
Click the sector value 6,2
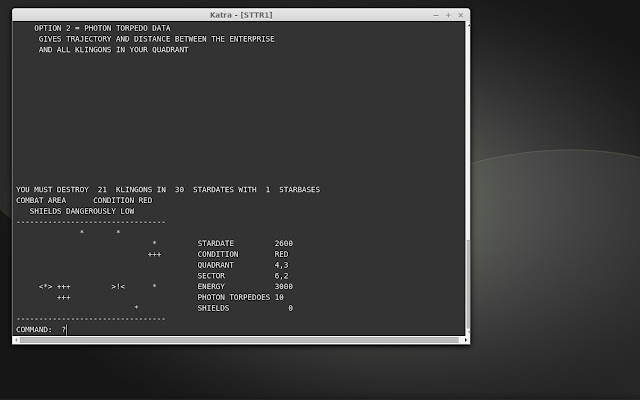(x=281, y=276)
